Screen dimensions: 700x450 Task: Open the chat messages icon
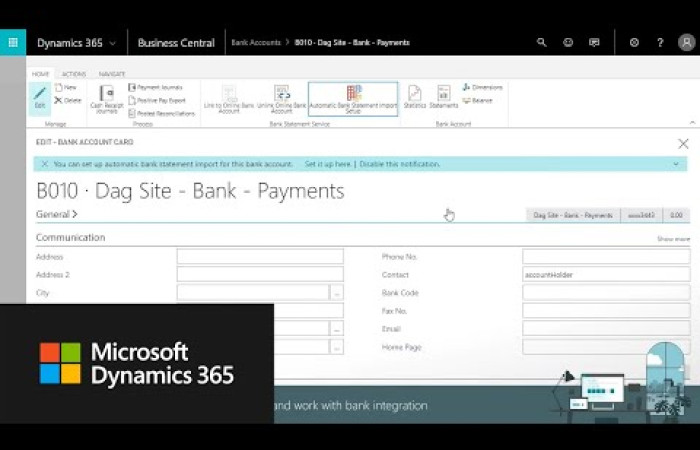tap(594, 42)
